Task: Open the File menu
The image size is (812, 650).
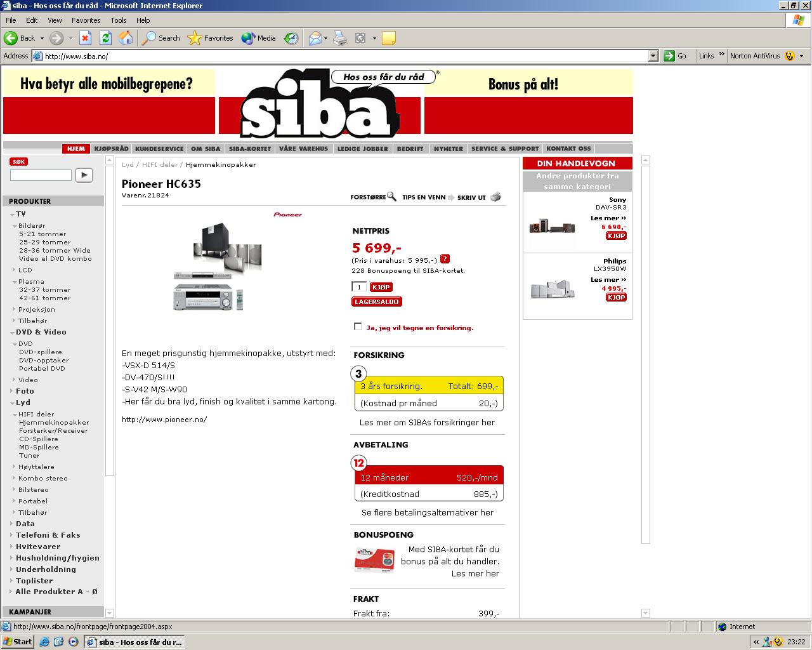Action: pos(11,20)
